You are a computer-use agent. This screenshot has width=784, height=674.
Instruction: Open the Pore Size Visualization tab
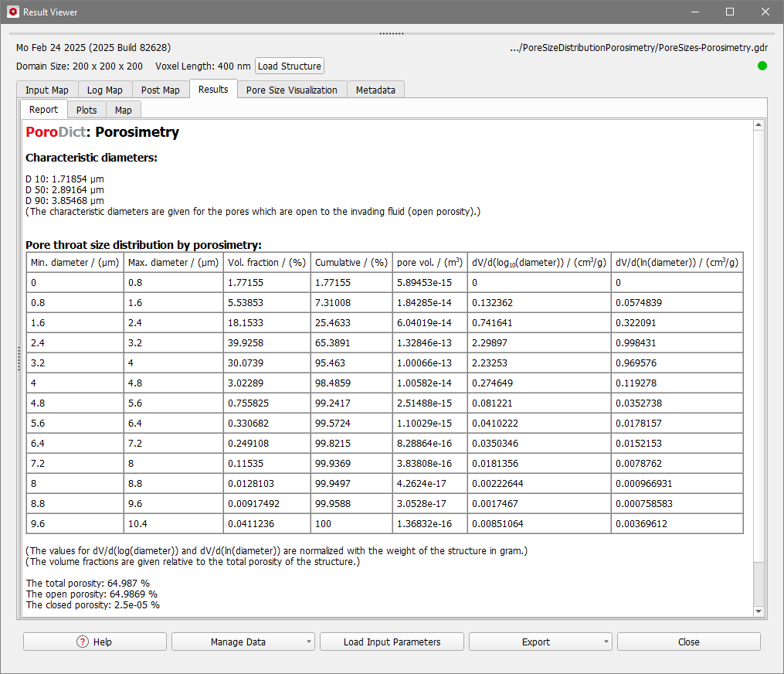pos(291,90)
